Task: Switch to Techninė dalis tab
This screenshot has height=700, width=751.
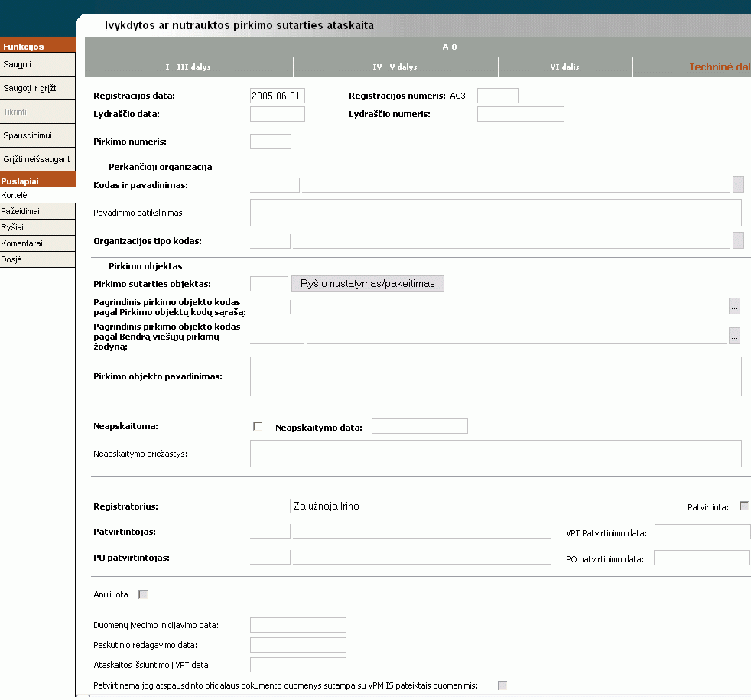Action: pyautogui.click(x=692, y=67)
